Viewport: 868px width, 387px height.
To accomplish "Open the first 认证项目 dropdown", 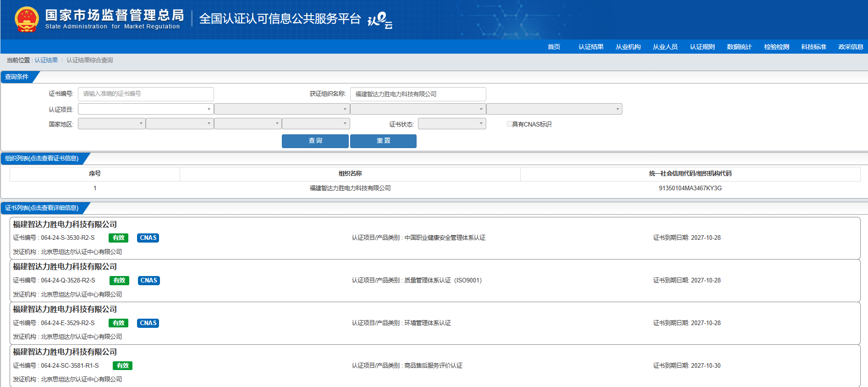I will pyautogui.click(x=146, y=109).
